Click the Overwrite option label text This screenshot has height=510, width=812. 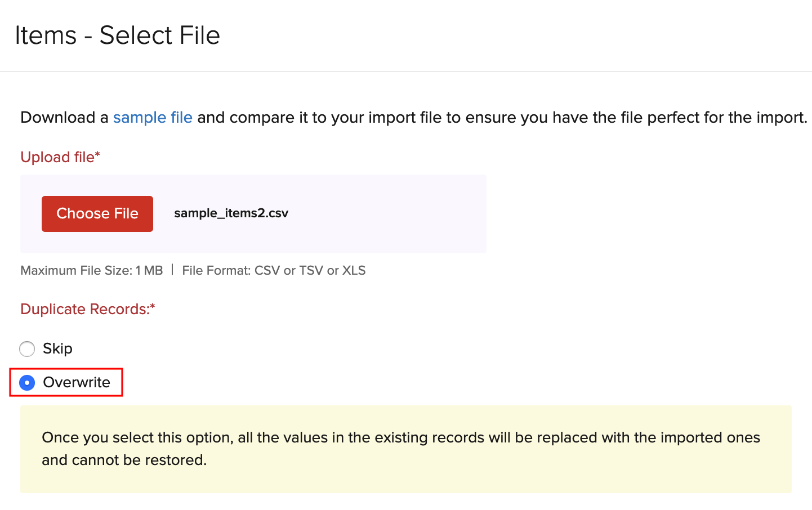point(77,383)
